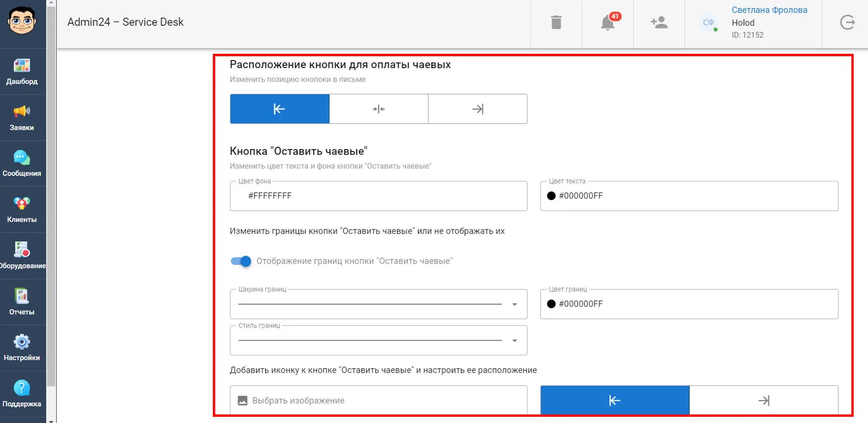Open notifications bell with 41 badge
Viewport: 868px width, 423px height.
(608, 22)
